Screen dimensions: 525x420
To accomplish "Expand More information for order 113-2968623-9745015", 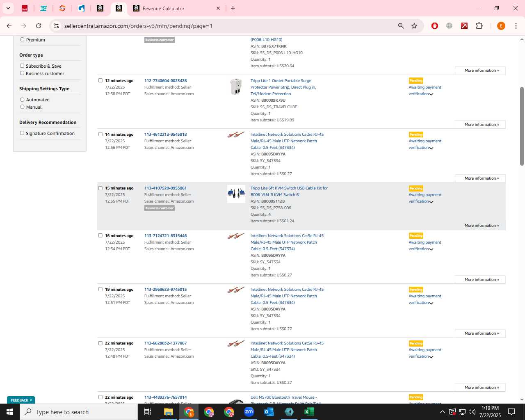I will (x=480, y=333).
